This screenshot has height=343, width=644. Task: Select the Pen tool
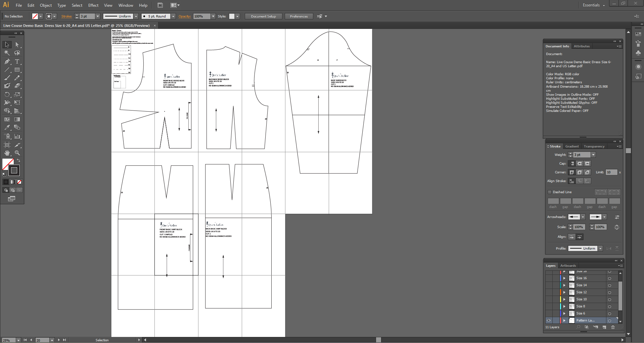coord(7,61)
